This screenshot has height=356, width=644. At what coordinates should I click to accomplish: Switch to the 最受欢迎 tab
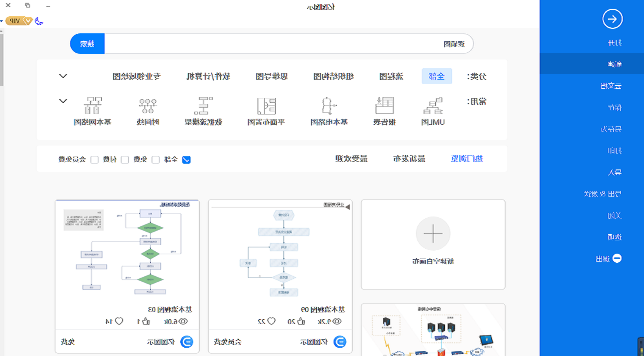click(351, 159)
